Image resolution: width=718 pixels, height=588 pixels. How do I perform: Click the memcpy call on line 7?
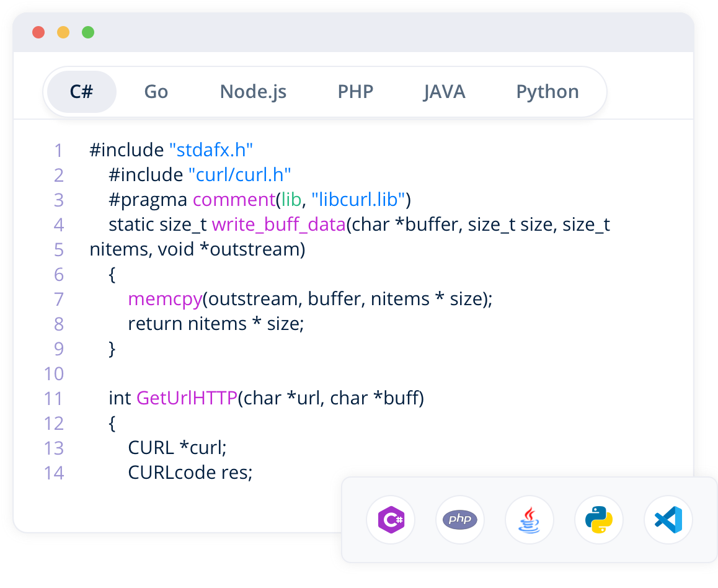point(165,299)
